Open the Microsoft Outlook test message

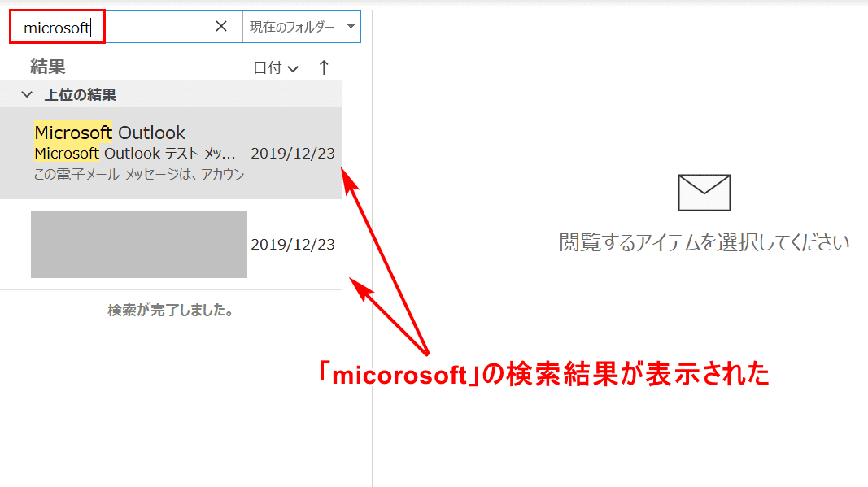click(x=171, y=153)
